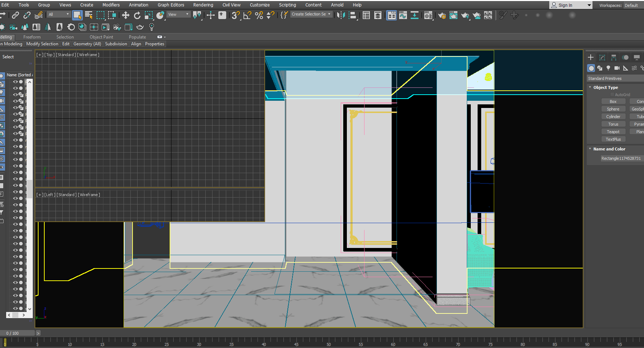Toggle percent snap in the toolbar

click(259, 15)
